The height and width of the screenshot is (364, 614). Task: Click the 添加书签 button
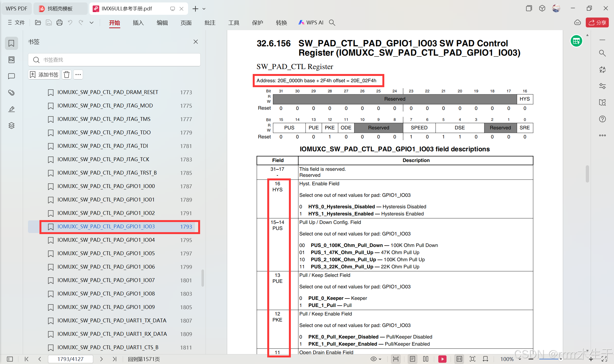(x=44, y=75)
